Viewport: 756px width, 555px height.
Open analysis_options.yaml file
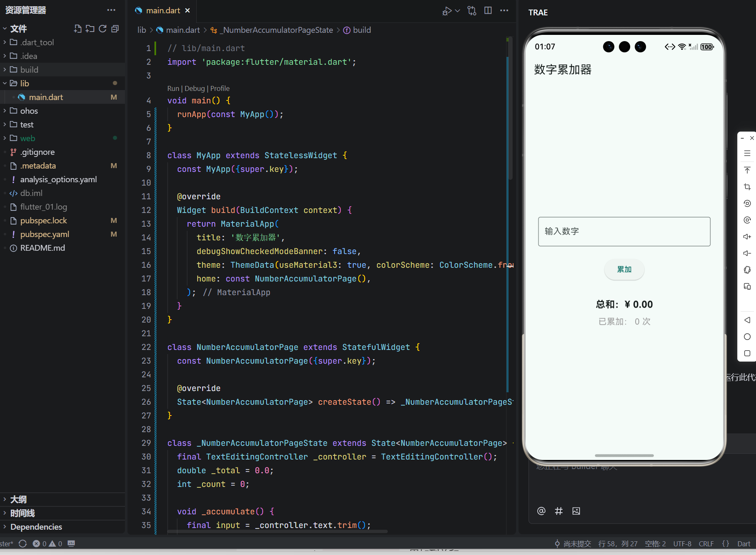click(62, 179)
